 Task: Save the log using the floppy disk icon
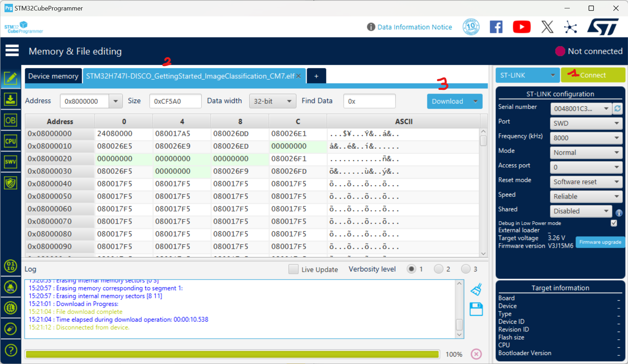(476, 309)
